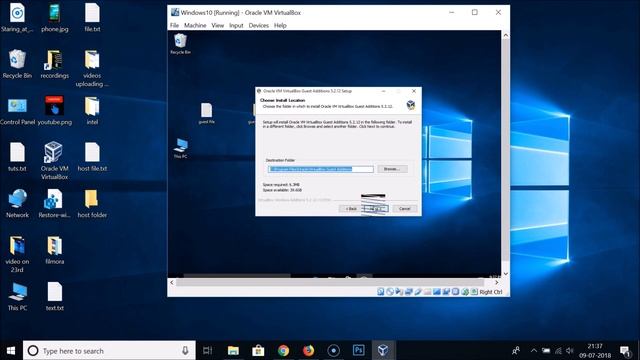
Task: Click the volume icon in the system tray
Action: click(570, 351)
